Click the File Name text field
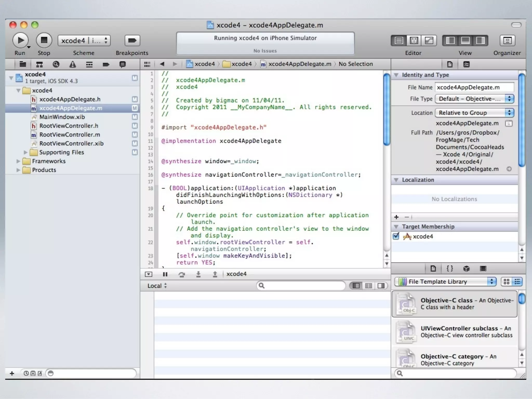 pyautogui.click(x=474, y=87)
